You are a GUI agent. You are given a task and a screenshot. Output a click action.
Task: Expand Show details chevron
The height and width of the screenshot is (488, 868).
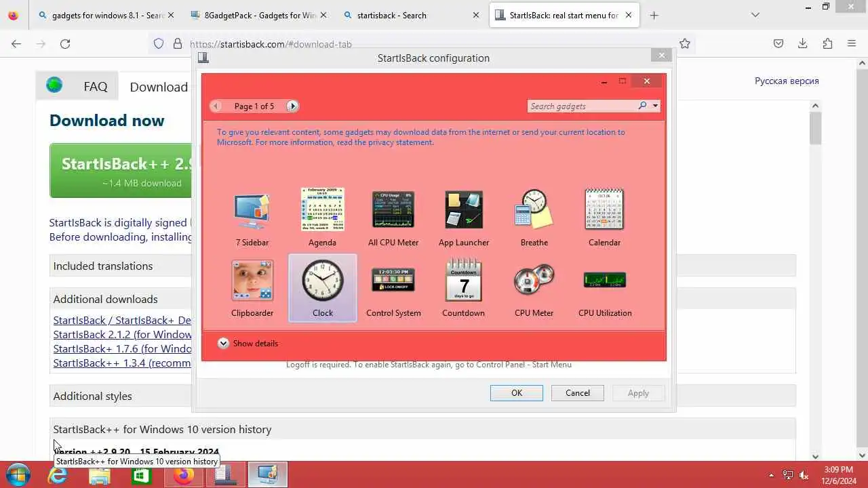coord(223,343)
